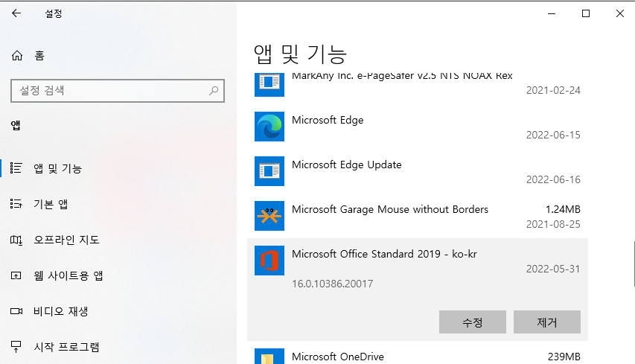Select Microsoft Edge Update entry text

(347, 165)
